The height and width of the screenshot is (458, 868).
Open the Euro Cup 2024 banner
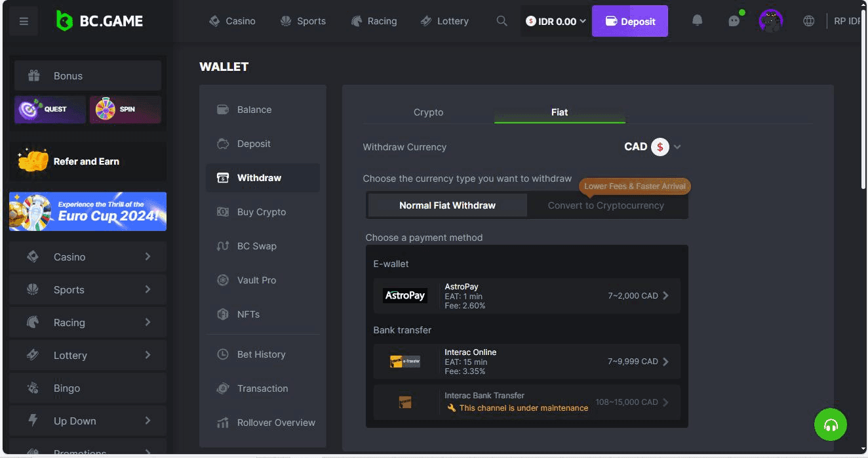coord(88,211)
